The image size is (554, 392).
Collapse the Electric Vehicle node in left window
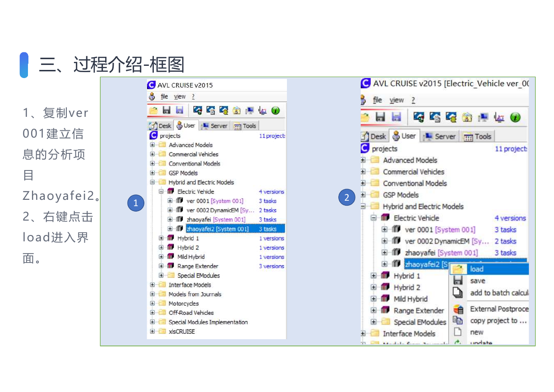tap(161, 192)
